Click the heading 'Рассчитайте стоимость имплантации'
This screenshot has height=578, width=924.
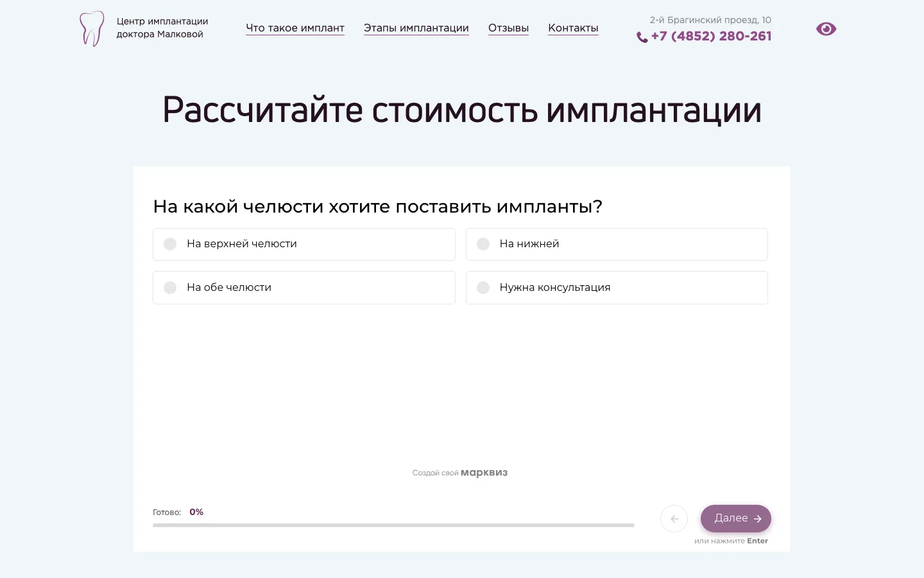point(462,110)
